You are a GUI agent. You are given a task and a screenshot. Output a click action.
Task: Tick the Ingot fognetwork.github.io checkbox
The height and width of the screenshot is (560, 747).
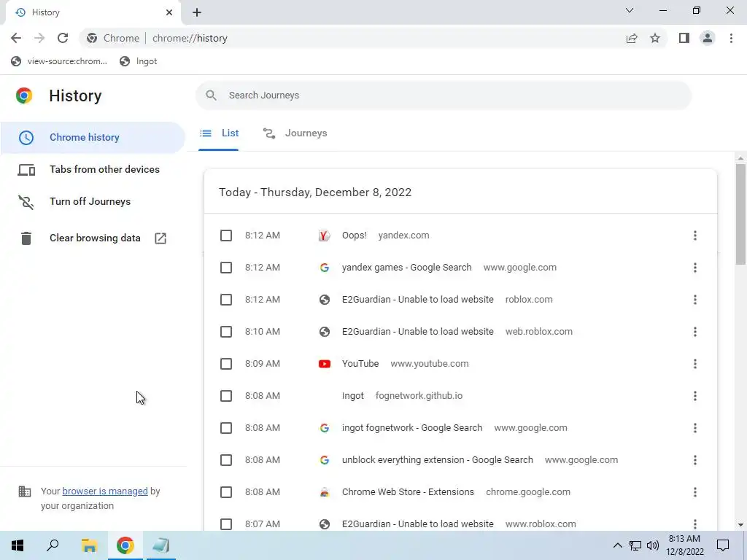[226, 396]
